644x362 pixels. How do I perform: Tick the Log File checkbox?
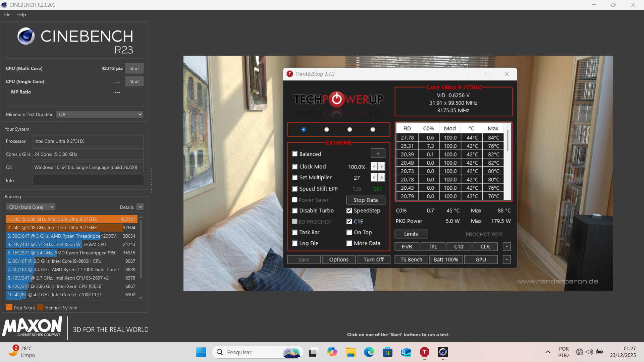coord(295,243)
